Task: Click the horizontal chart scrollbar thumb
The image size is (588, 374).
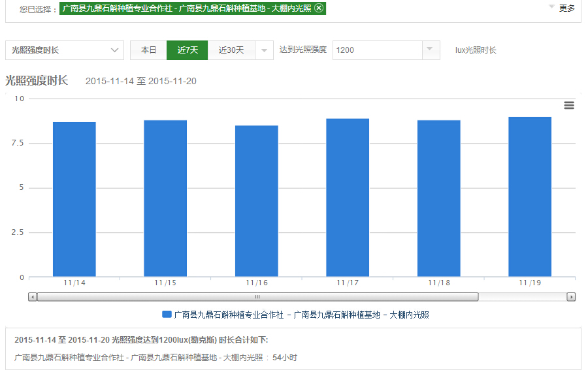Action: click(257, 297)
